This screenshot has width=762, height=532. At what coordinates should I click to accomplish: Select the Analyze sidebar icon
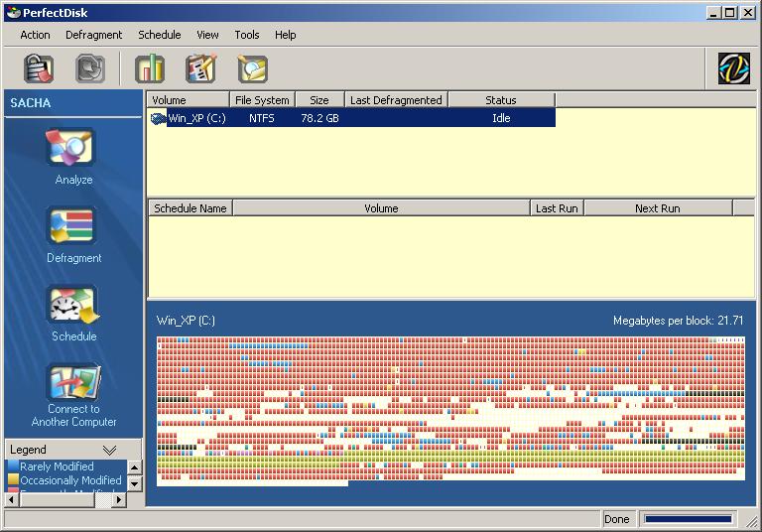click(x=71, y=147)
